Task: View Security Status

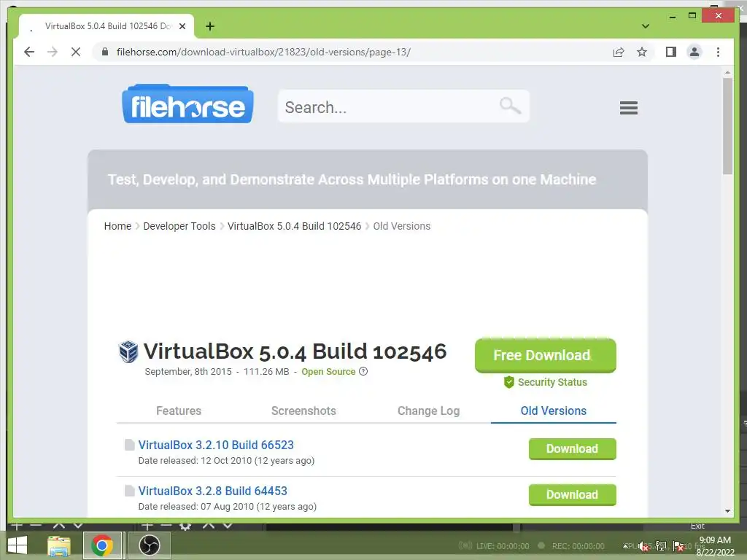Action: coord(552,382)
